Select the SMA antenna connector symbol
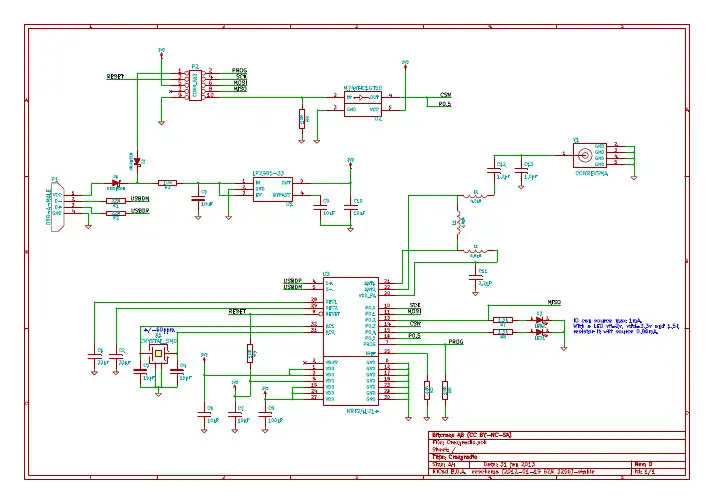713x504 pixels. pos(590,155)
